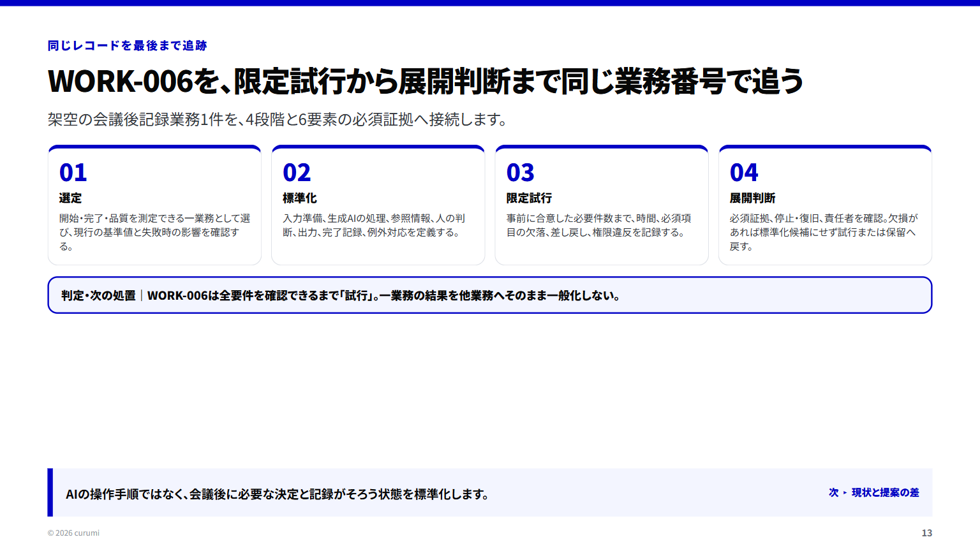The width and height of the screenshot is (980, 551).
Task: Click the large number 04
Action: pos(744,173)
